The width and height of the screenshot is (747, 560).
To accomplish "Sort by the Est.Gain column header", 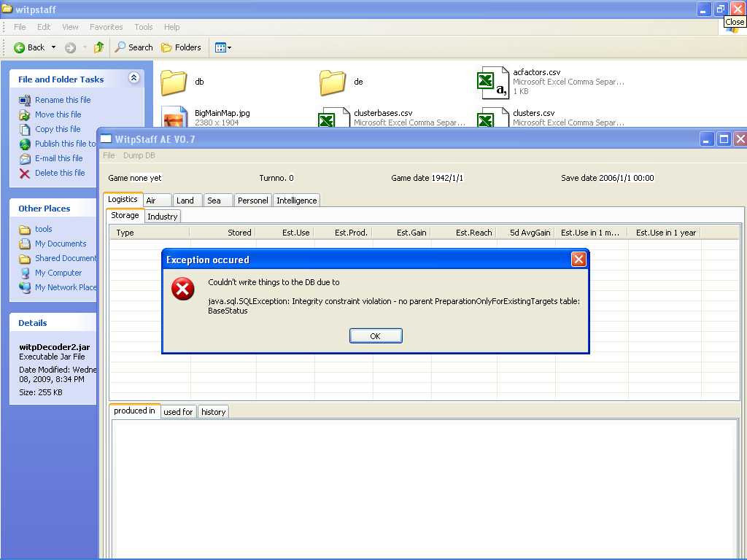I will [x=401, y=233].
